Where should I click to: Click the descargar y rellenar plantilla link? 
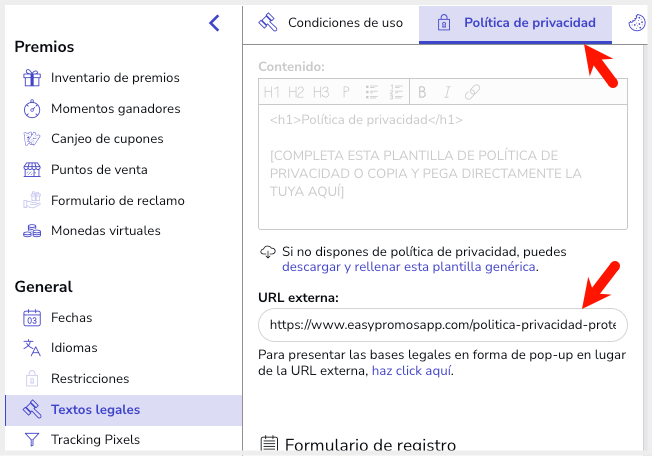(409, 267)
